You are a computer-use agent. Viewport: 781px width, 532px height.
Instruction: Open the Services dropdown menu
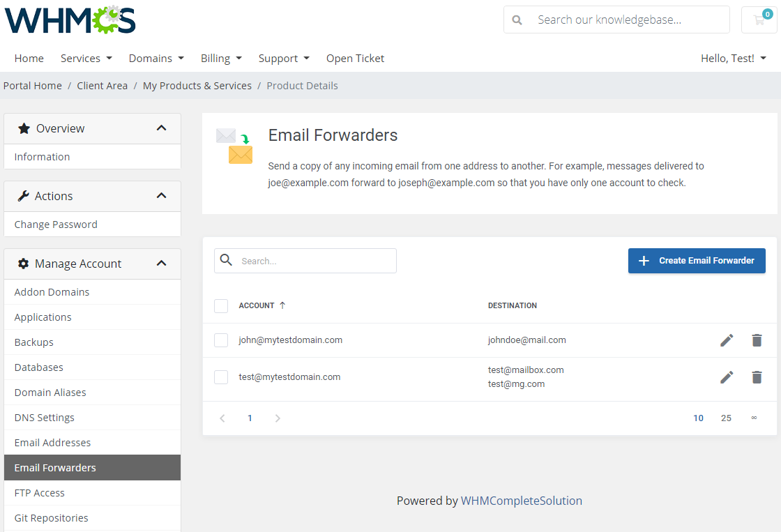pyautogui.click(x=86, y=59)
